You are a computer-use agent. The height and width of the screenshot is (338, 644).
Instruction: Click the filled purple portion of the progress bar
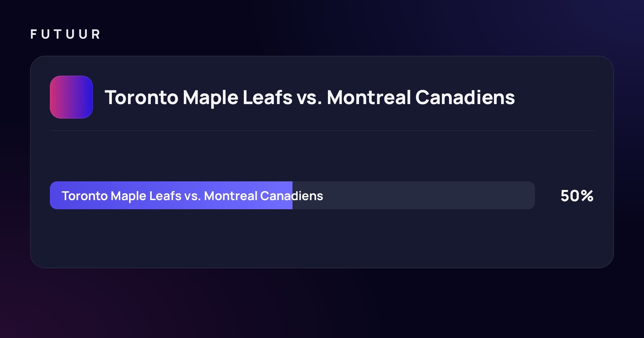(x=171, y=195)
